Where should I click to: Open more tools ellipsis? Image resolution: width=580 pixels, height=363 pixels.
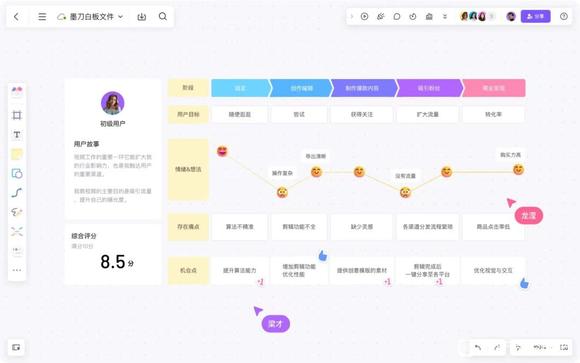click(17, 270)
